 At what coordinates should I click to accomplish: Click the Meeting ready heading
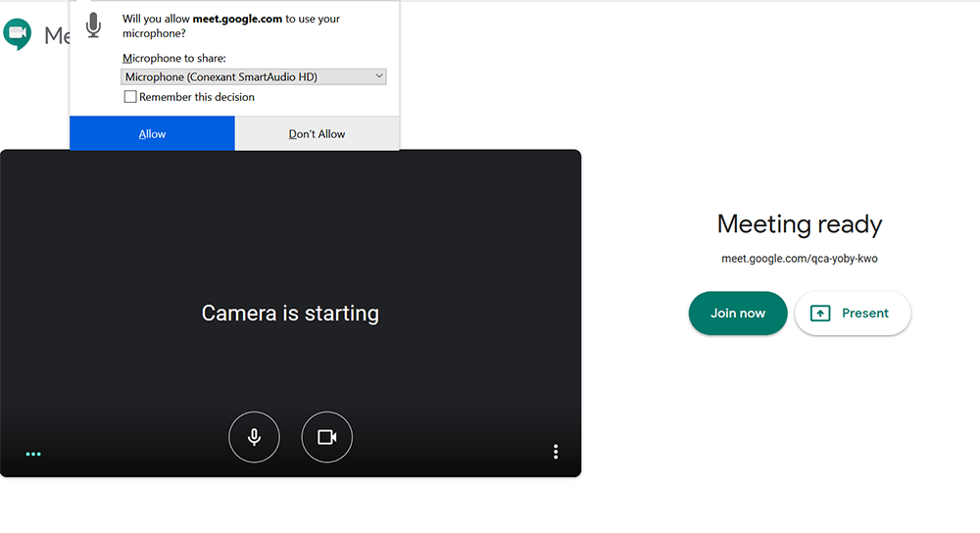pyautogui.click(x=800, y=224)
